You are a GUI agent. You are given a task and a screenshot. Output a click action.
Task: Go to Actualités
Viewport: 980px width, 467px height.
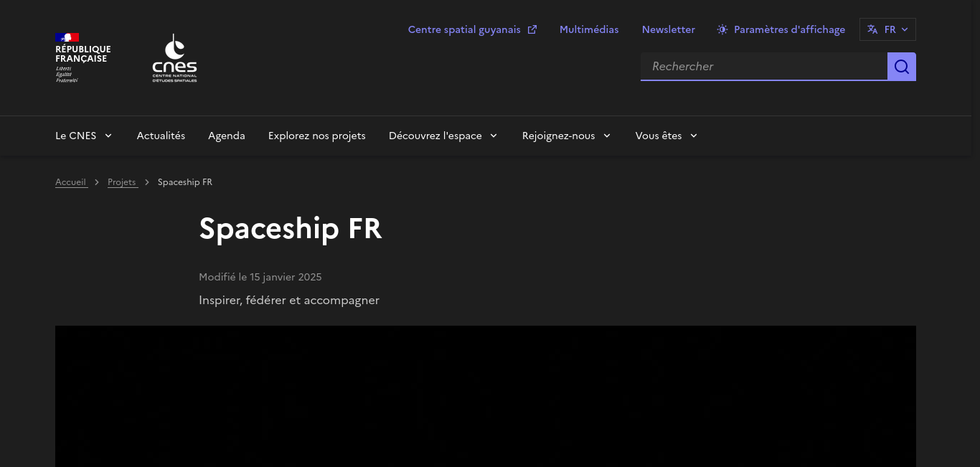[x=161, y=136]
